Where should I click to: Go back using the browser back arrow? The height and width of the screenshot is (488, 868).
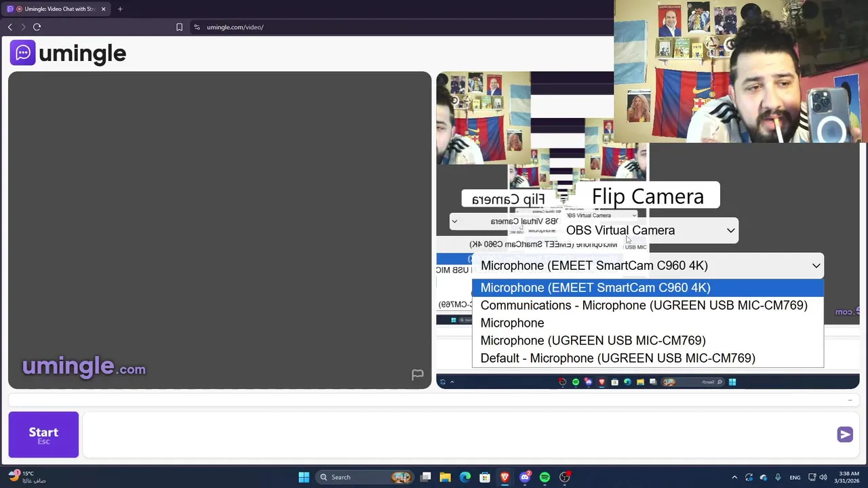point(10,27)
